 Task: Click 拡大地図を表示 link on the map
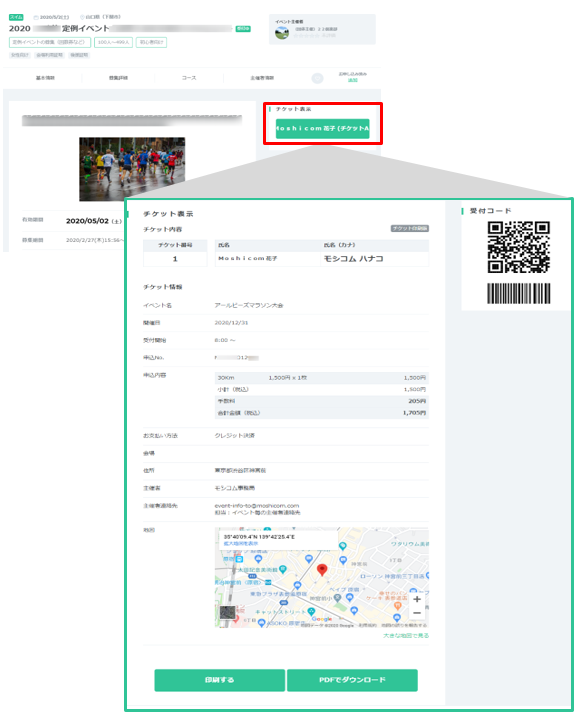pos(241,544)
